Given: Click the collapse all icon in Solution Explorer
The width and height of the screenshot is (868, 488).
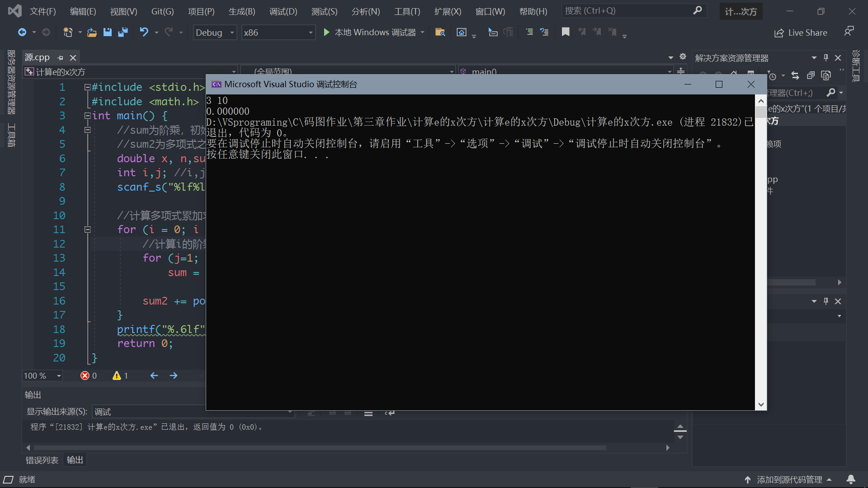Looking at the screenshot, I should [811, 76].
